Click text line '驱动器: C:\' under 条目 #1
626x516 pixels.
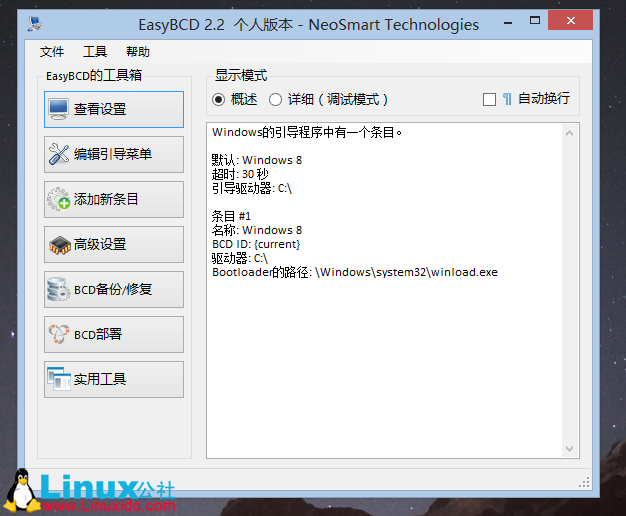(240, 258)
